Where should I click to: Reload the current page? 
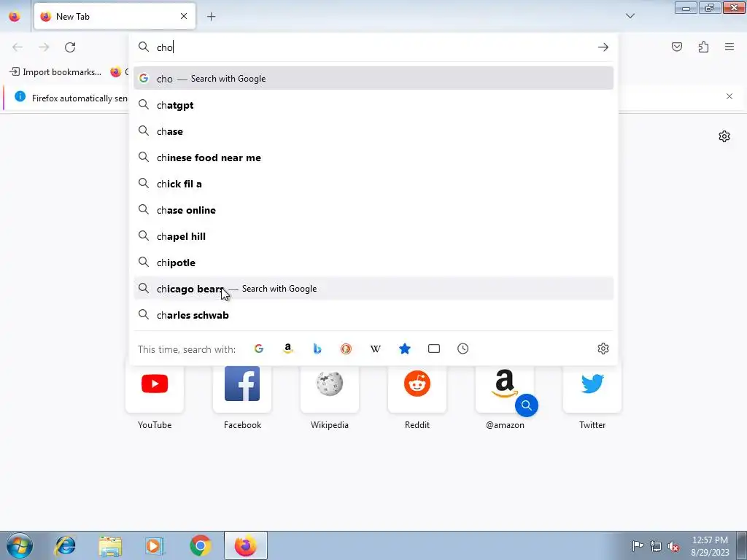click(70, 47)
